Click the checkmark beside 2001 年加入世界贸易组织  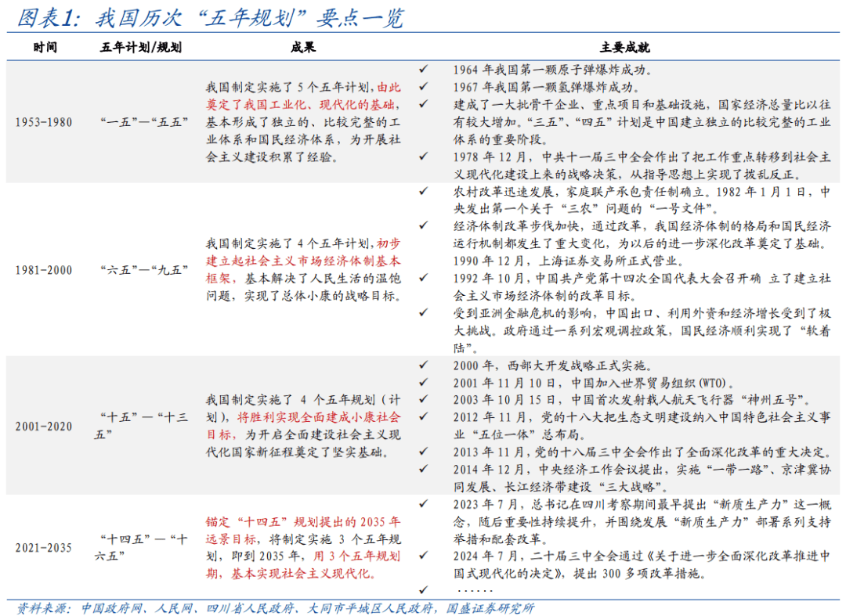pyautogui.click(x=423, y=382)
